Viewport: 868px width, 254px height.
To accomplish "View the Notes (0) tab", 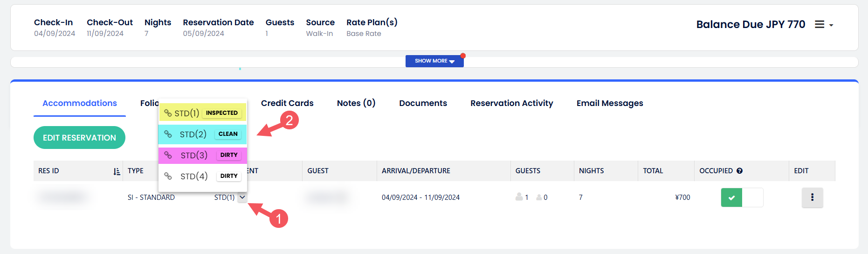I will point(356,103).
